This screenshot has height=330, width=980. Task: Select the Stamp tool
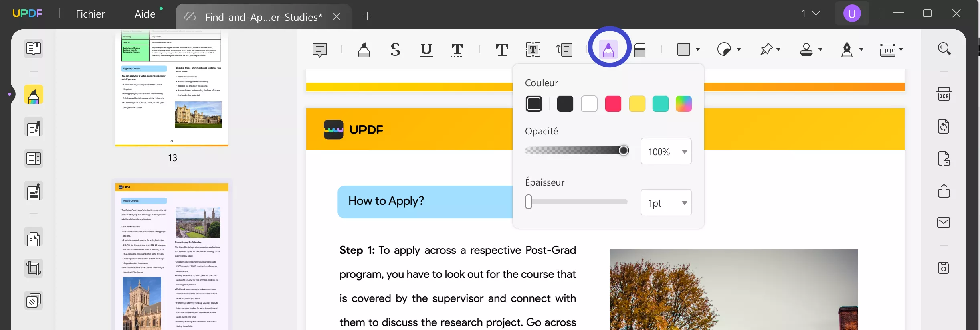(806, 49)
